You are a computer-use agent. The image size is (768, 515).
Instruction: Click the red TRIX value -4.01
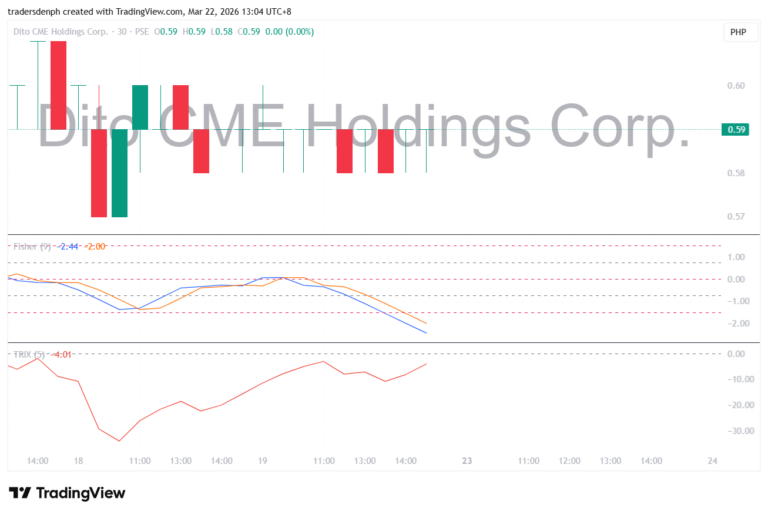point(62,354)
